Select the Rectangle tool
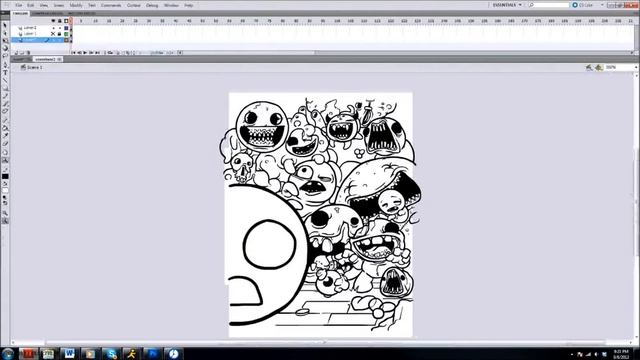Screen dimensions: 640x360 point(5,88)
